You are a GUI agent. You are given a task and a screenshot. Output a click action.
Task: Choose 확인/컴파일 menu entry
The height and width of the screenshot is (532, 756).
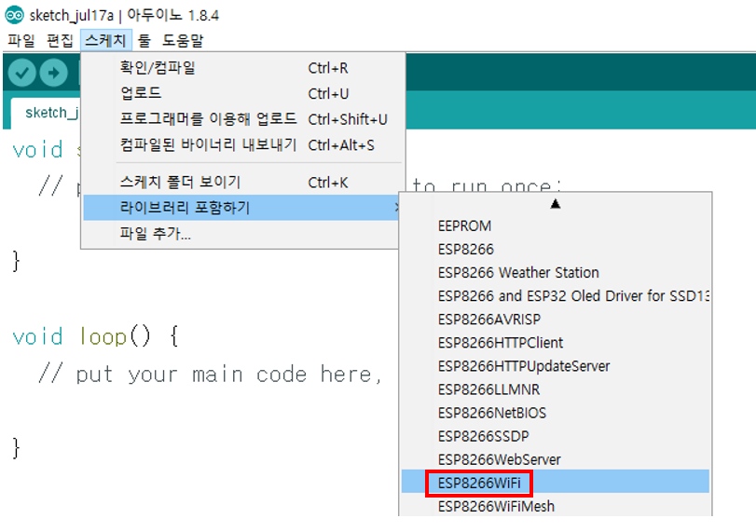(242, 68)
